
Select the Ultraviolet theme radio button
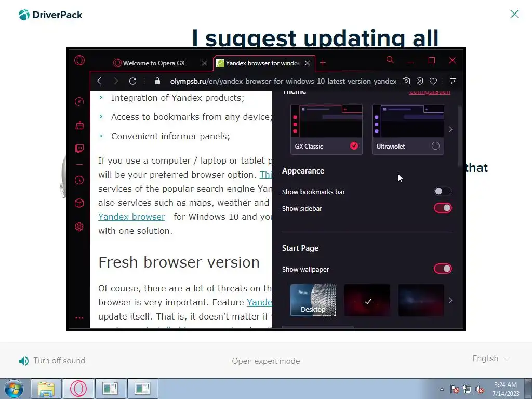(x=435, y=146)
